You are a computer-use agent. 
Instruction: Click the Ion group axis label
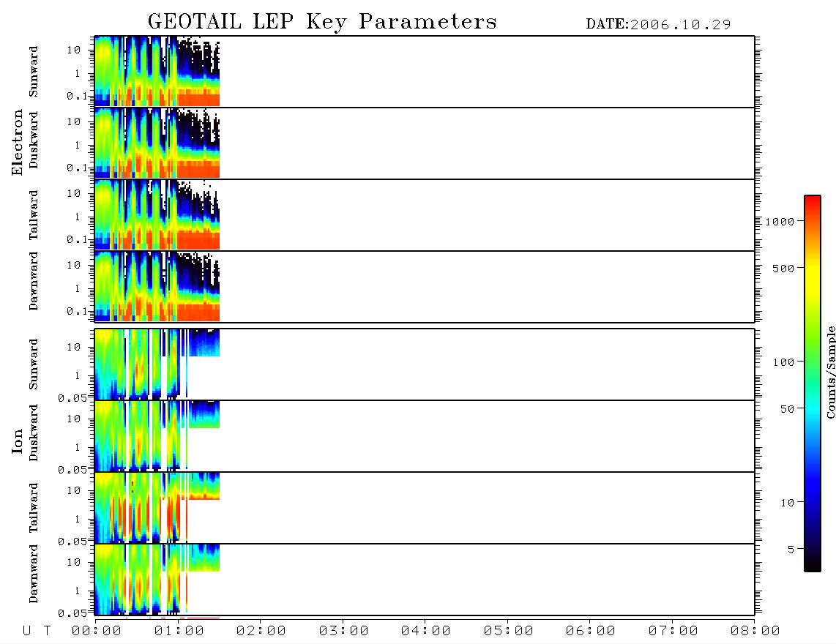17,441
